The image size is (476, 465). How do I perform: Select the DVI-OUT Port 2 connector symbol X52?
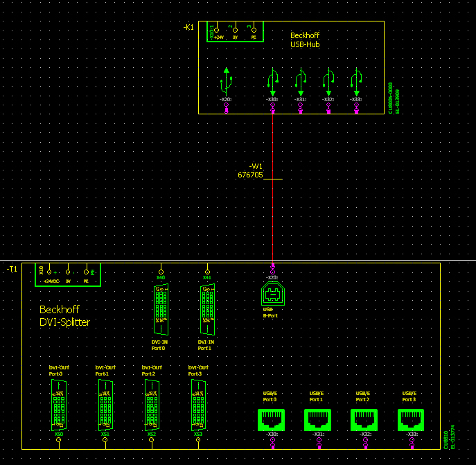[x=152, y=405]
